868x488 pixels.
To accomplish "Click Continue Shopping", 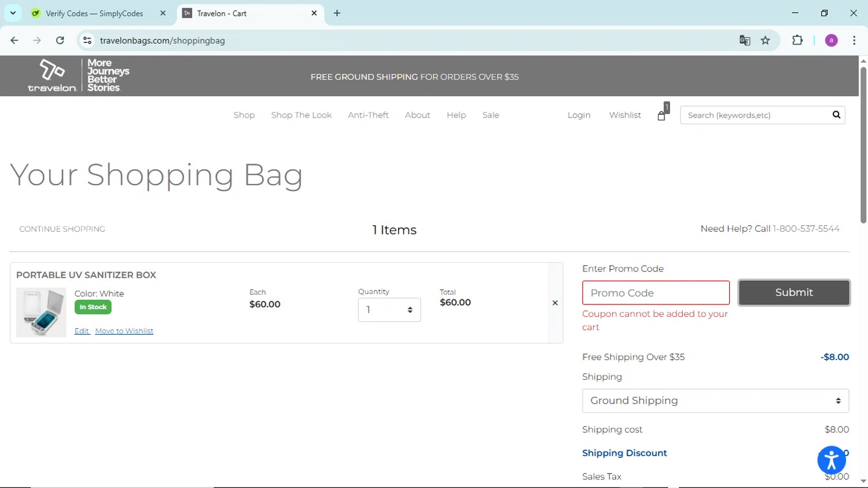I will click(x=62, y=229).
